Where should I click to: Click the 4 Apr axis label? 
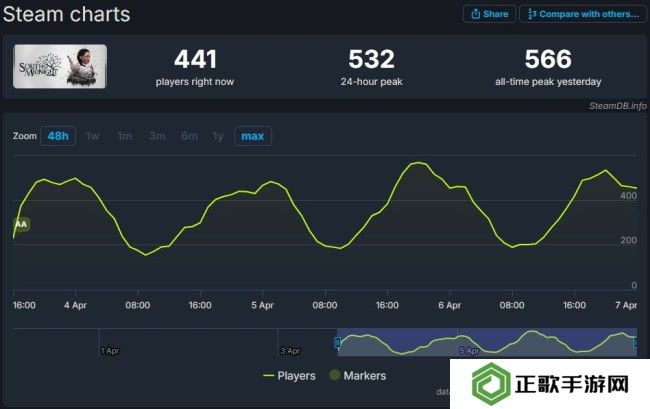[75, 305]
